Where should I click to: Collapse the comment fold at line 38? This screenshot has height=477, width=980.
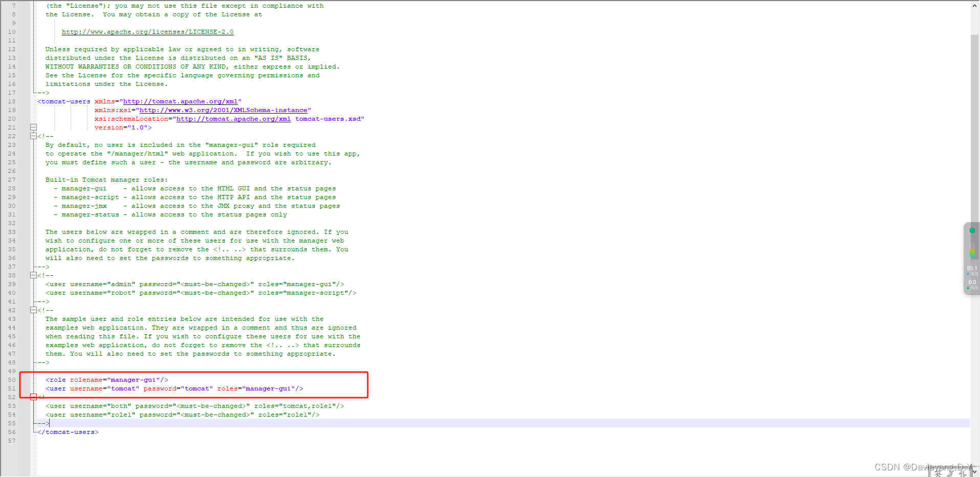[x=33, y=275]
